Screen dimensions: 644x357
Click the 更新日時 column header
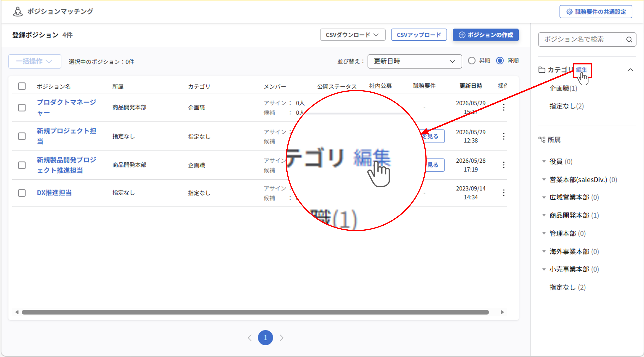pyautogui.click(x=471, y=86)
